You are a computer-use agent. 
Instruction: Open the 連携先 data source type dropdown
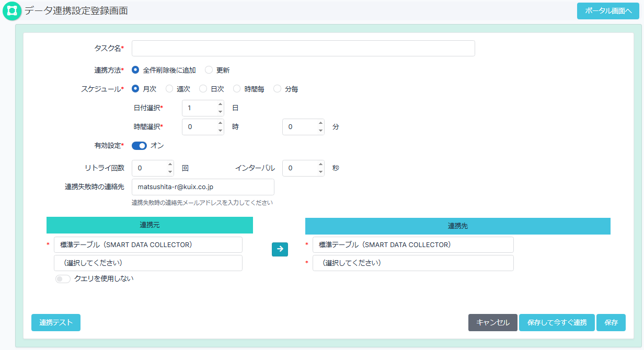413,244
